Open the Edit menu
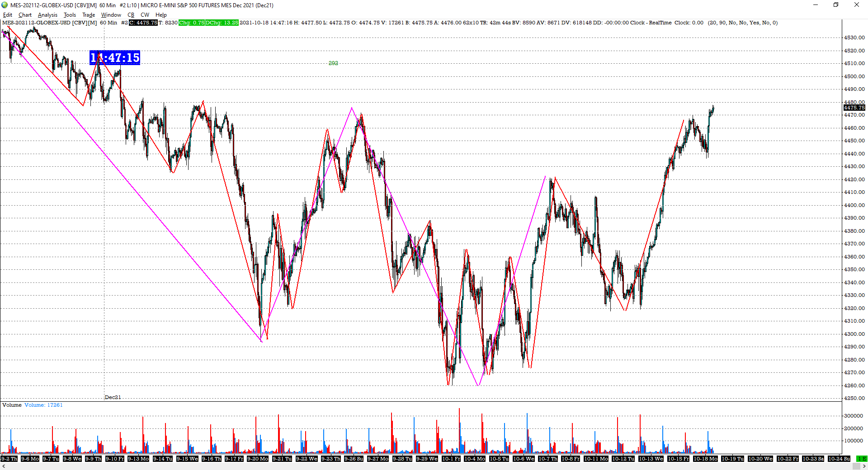868x470 pixels. (x=8, y=15)
